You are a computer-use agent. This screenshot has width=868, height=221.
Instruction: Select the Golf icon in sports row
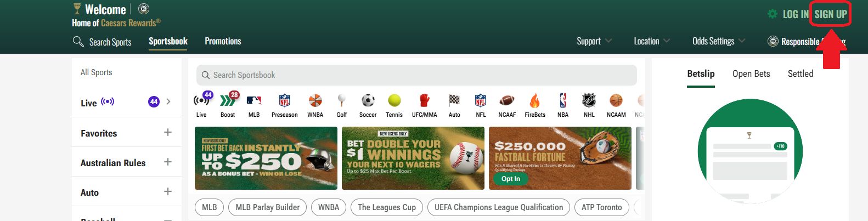[342, 101]
